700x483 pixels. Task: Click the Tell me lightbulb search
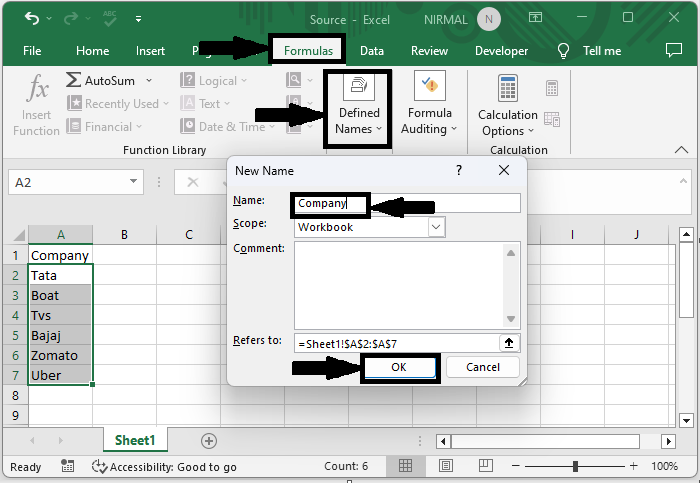563,51
